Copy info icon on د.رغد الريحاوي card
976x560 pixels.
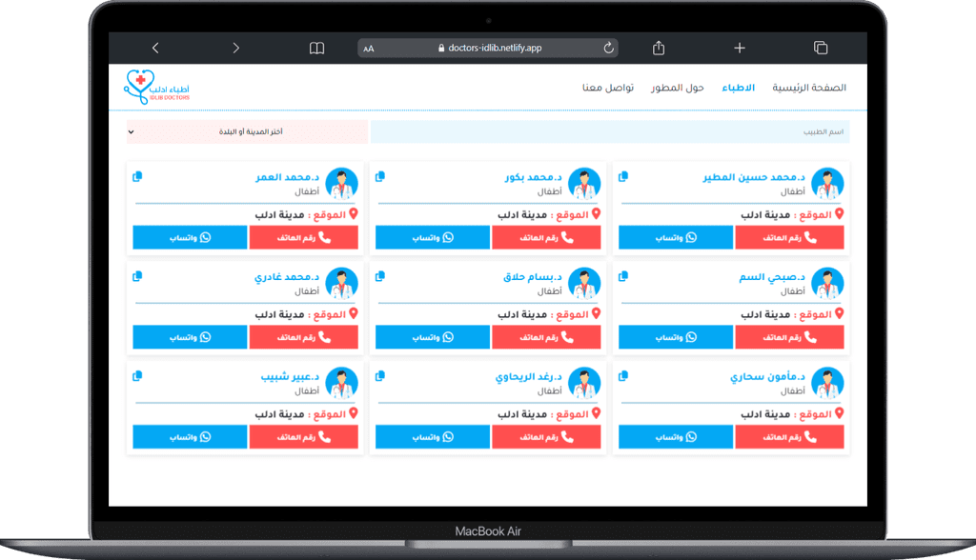(380, 376)
